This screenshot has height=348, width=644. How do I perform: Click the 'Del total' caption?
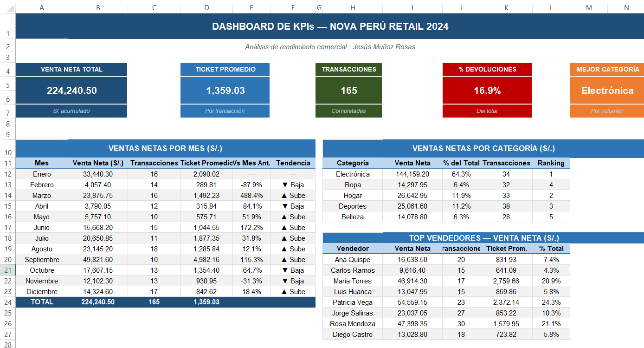[487, 111]
